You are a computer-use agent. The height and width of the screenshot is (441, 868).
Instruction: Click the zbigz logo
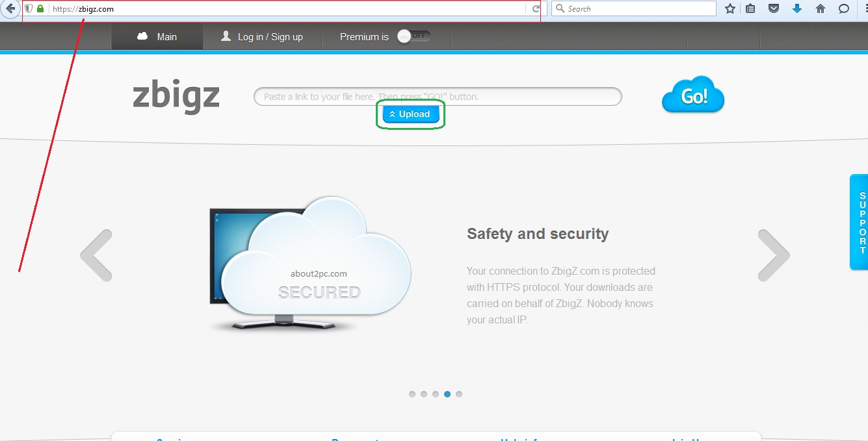click(x=176, y=96)
